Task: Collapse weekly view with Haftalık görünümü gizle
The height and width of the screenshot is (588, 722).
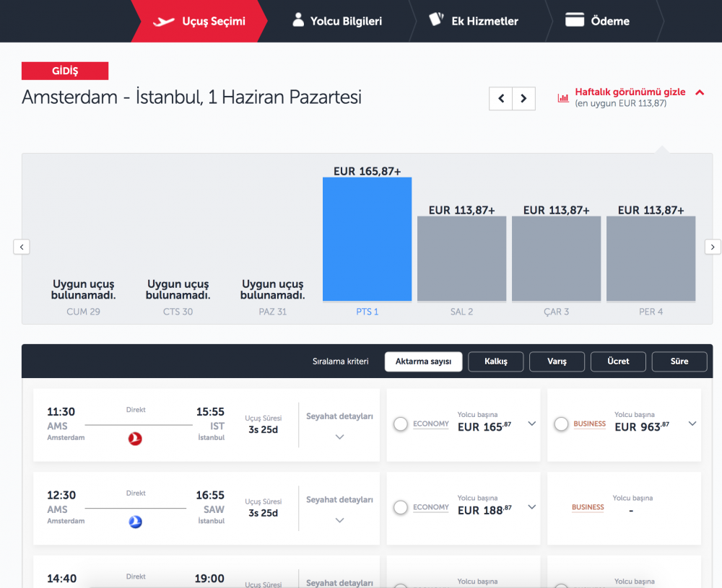Action: coord(630,92)
